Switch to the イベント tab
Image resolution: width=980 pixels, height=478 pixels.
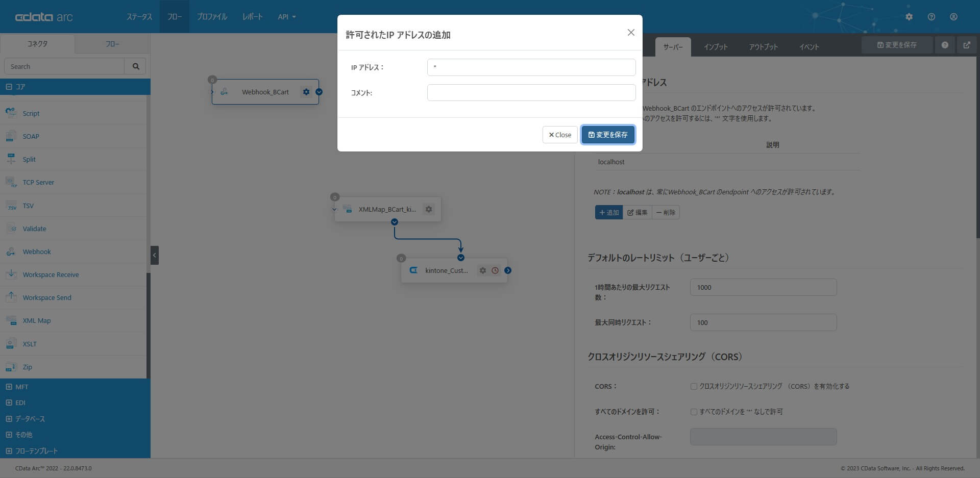[x=809, y=47]
